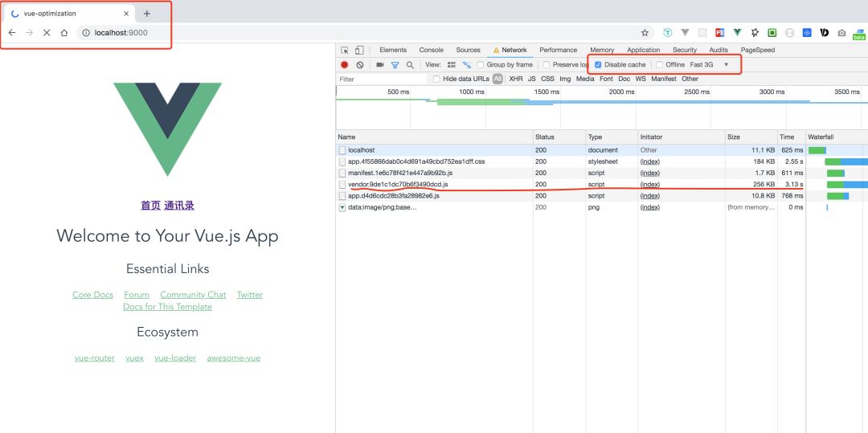Select the vendor.9de1c1dc70b6f3490dcd.js request row

pyautogui.click(x=398, y=184)
